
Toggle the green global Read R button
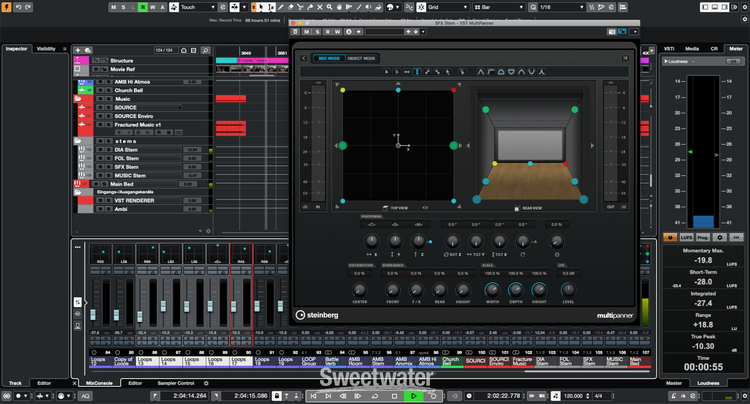click(143, 7)
